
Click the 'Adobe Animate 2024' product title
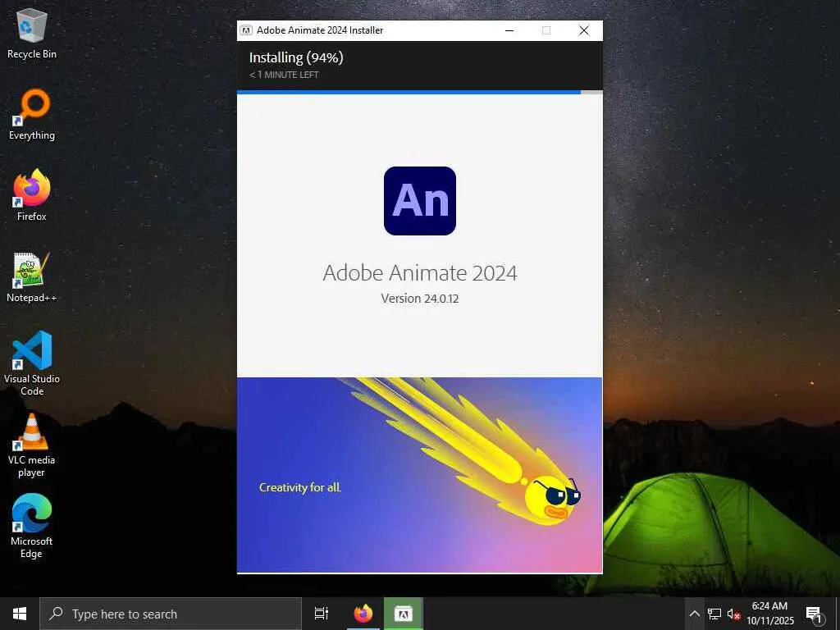(420, 272)
